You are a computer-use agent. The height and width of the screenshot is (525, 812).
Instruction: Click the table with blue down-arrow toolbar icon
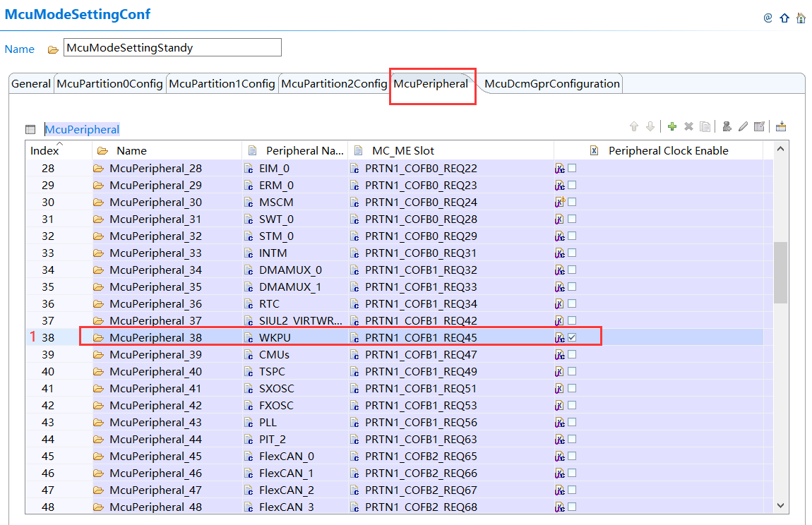click(782, 126)
